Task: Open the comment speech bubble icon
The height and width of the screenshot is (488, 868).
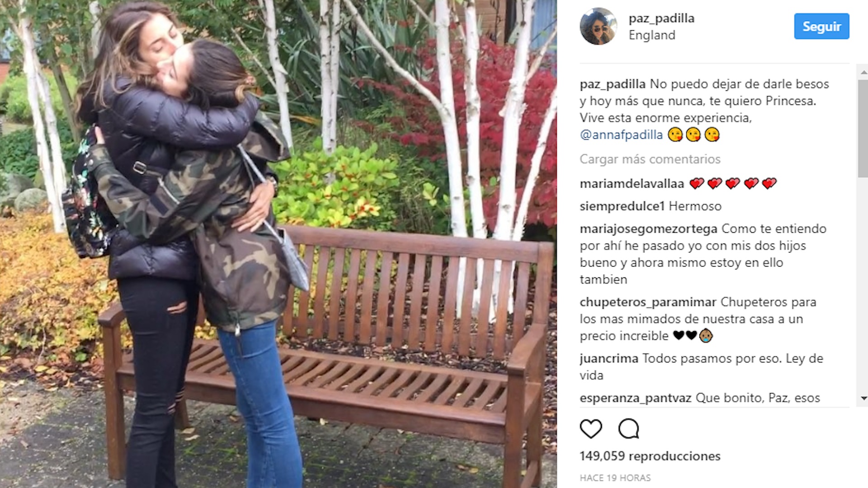Action: [628, 429]
